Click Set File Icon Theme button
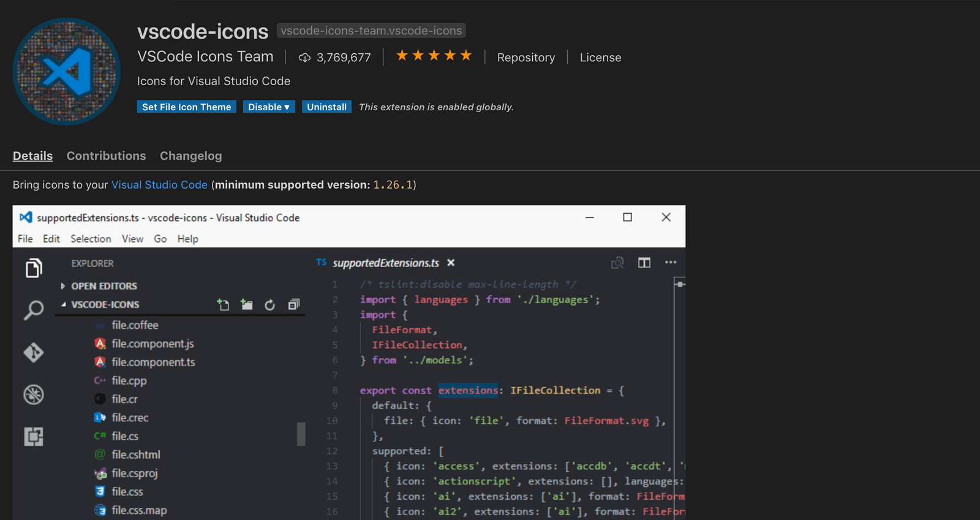 point(187,107)
